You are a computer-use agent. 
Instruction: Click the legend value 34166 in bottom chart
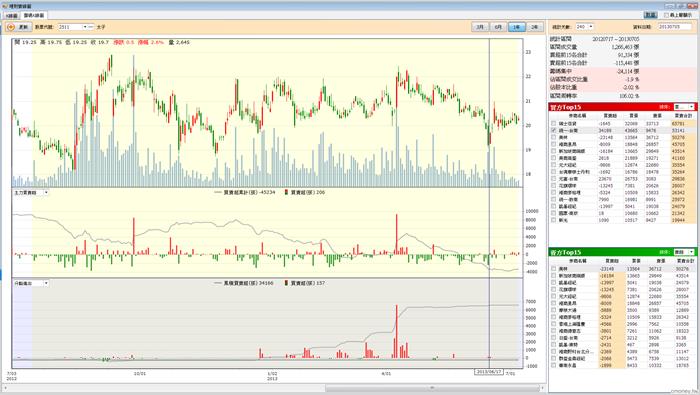point(267,283)
